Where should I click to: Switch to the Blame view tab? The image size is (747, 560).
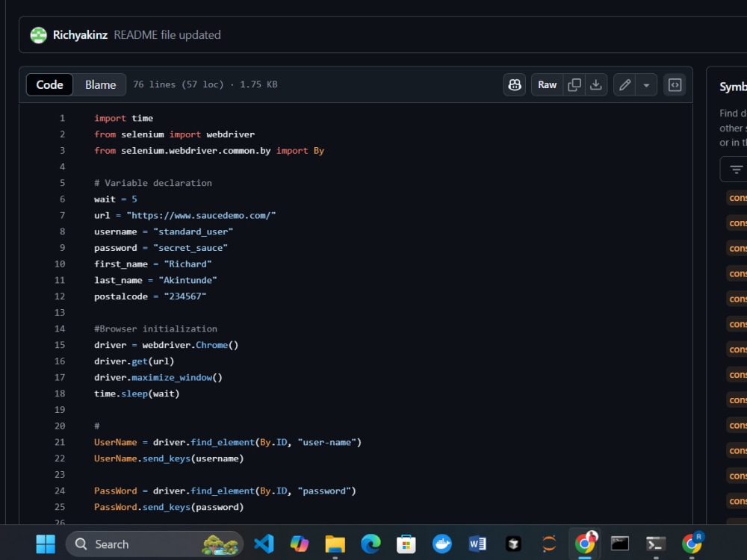pos(100,85)
